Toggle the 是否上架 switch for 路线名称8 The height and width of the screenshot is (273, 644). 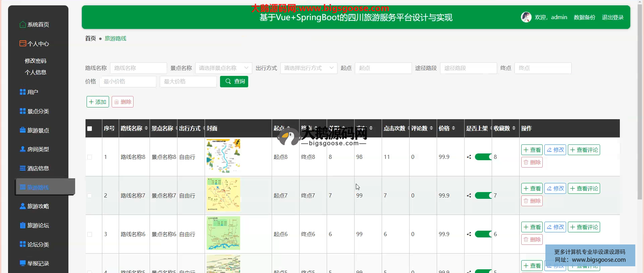click(483, 157)
